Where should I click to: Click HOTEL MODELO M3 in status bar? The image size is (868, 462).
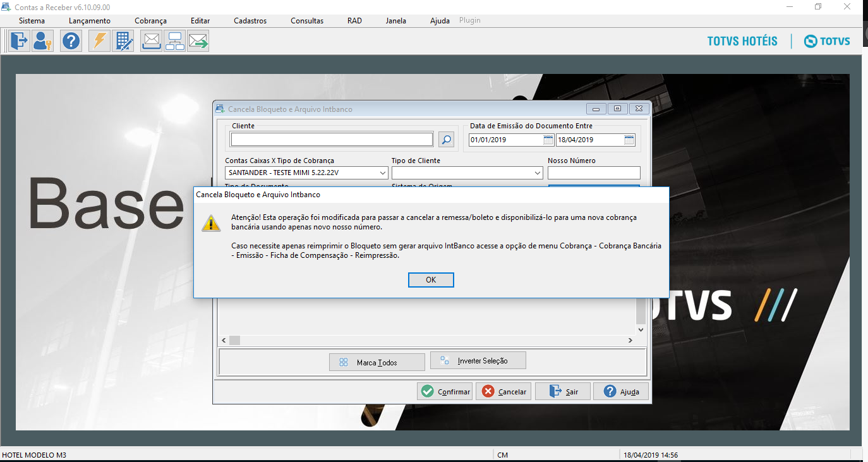coord(35,455)
